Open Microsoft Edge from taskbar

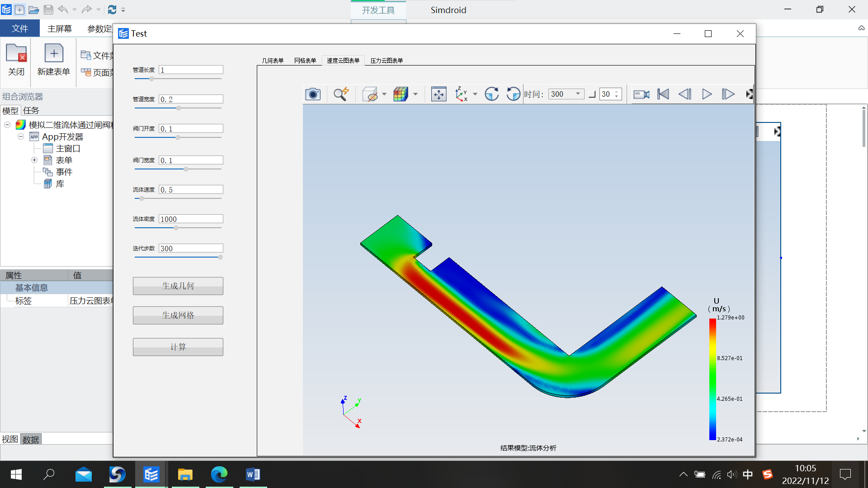coord(219,474)
